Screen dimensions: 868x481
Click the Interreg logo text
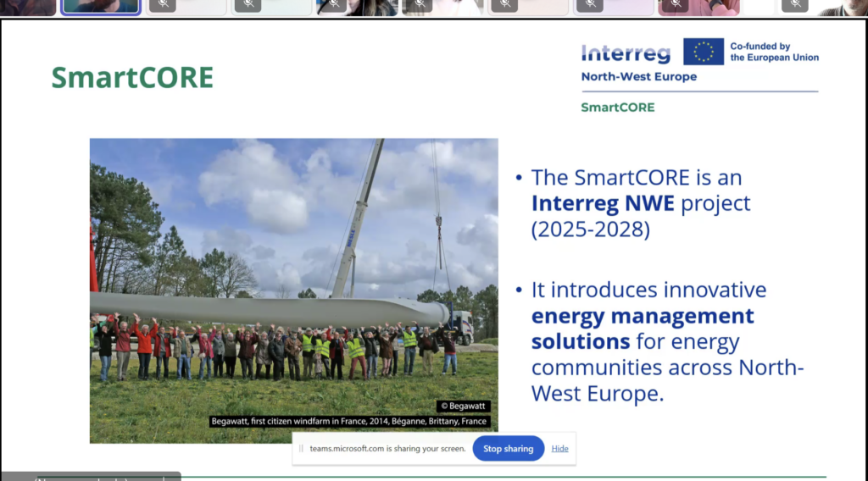click(x=626, y=53)
